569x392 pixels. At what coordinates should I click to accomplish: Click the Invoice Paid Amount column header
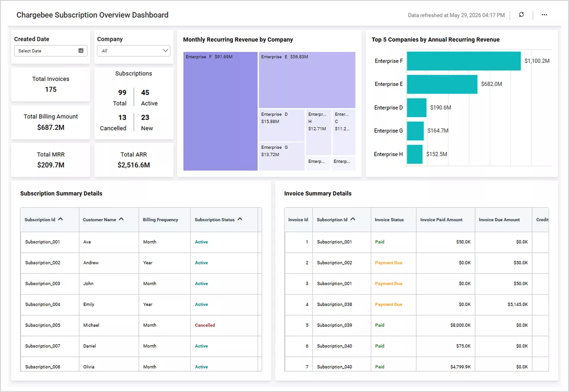446,220
